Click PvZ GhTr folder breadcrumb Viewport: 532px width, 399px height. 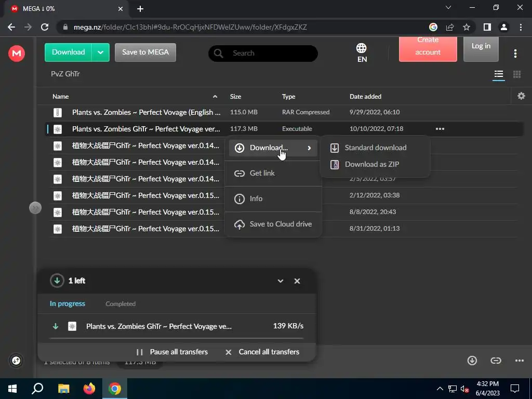[65, 74]
